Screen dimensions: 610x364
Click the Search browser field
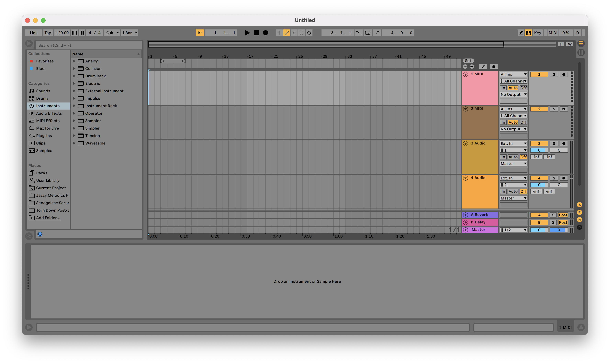89,45
